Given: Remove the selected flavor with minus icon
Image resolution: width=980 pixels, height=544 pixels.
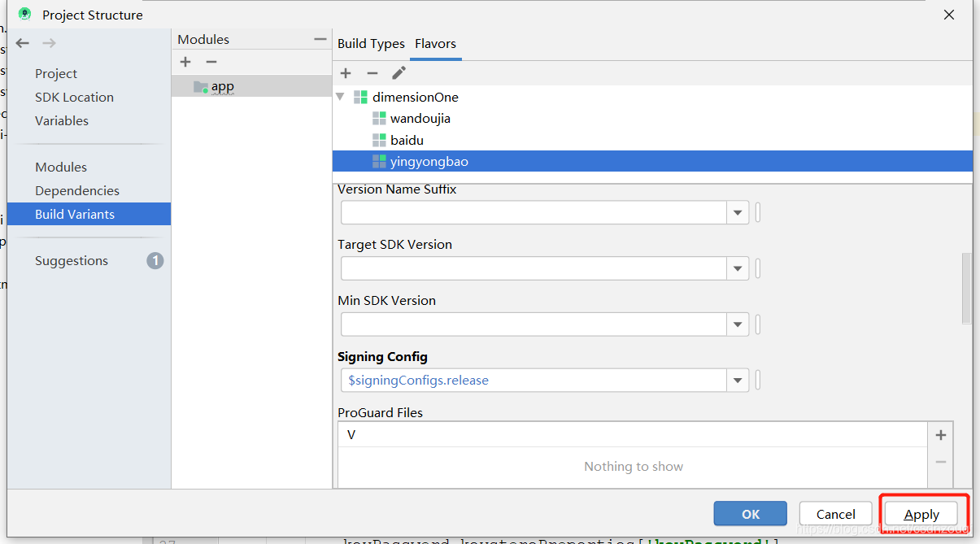Looking at the screenshot, I should click(x=372, y=73).
